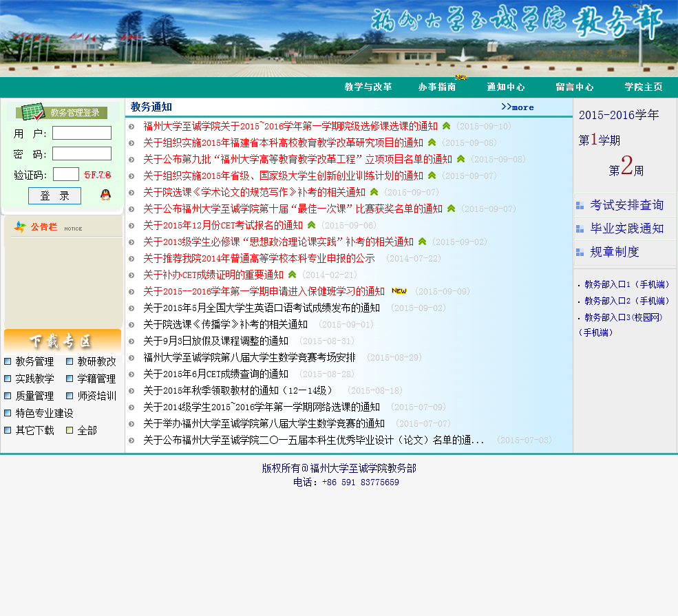Open 特色专业建设 download category

45,413
